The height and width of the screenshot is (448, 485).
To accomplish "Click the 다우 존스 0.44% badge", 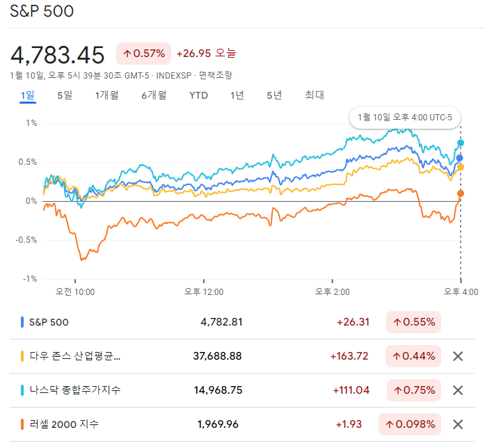I will click(413, 356).
